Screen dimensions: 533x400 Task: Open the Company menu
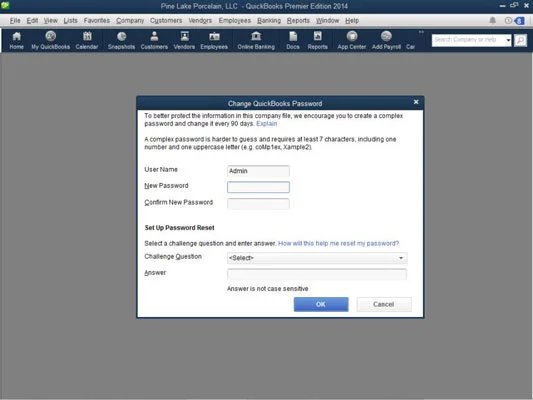[x=130, y=20]
